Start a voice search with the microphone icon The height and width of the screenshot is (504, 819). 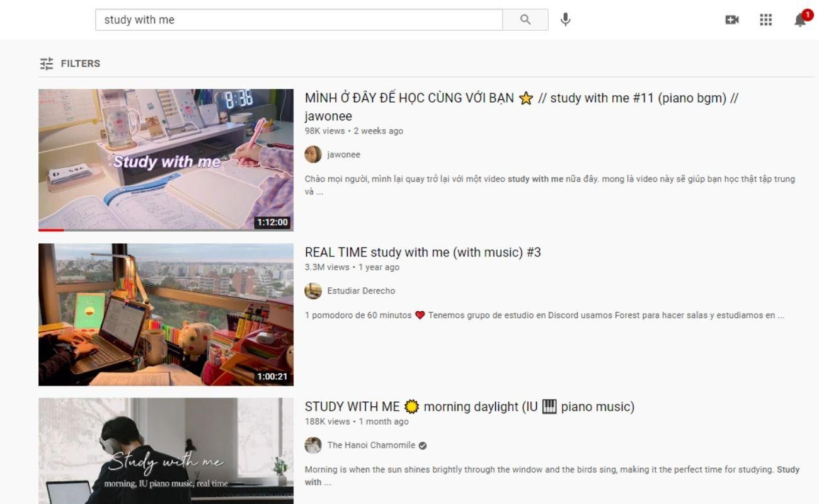pyautogui.click(x=565, y=20)
